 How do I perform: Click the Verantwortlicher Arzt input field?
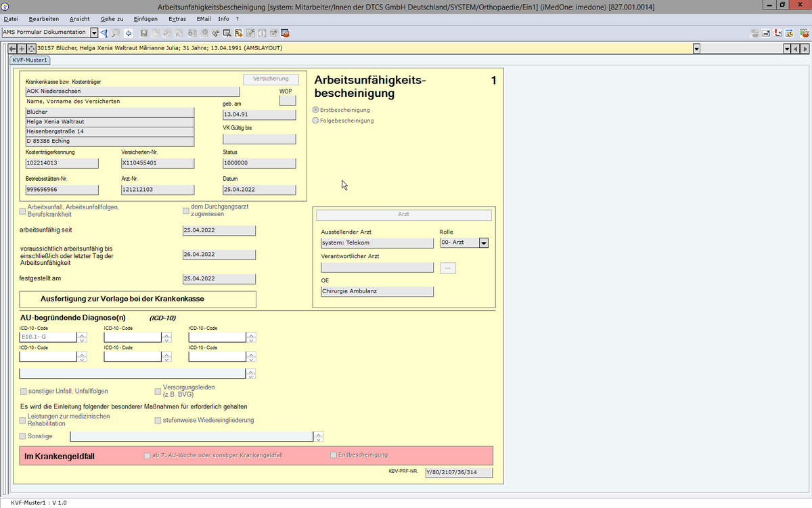pos(378,268)
